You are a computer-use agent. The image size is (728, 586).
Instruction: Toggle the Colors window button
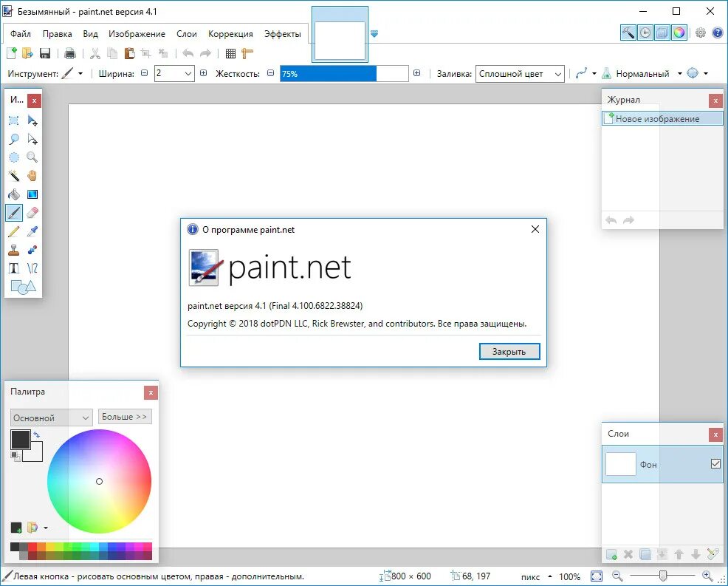(x=679, y=33)
